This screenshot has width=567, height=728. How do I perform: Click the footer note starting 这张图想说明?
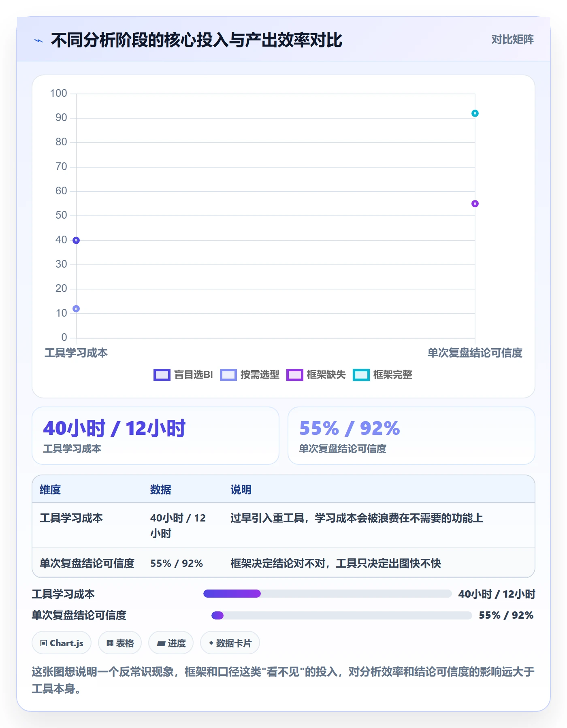click(x=283, y=680)
